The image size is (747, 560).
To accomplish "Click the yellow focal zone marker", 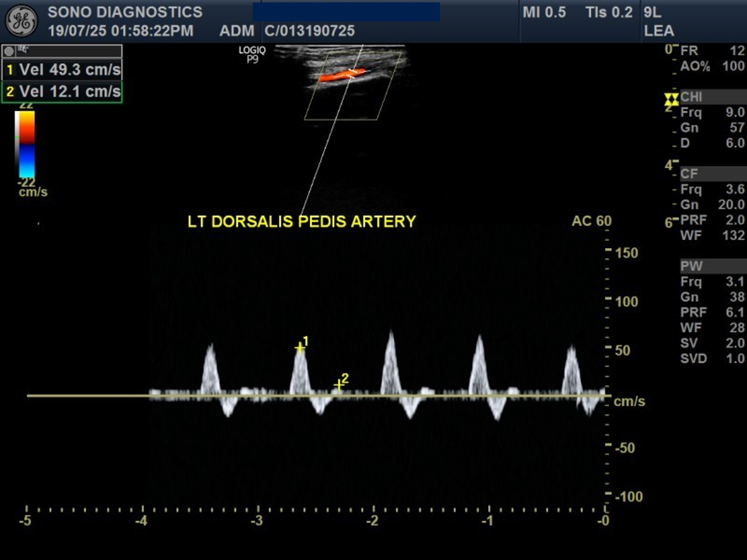I will 672,99.
